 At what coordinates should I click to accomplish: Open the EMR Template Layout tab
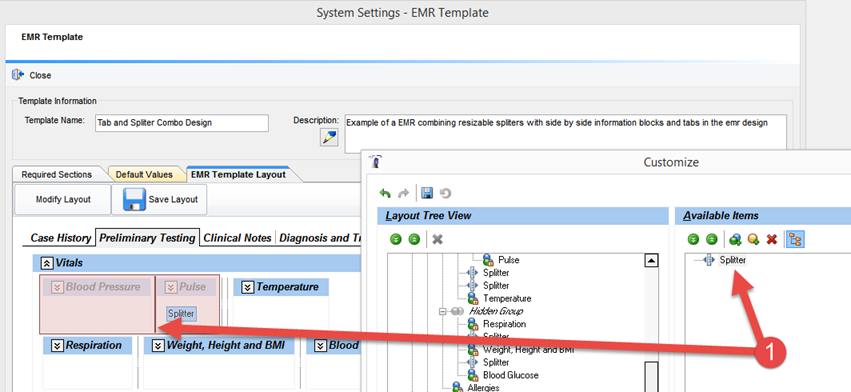click(x=238, y=174)
